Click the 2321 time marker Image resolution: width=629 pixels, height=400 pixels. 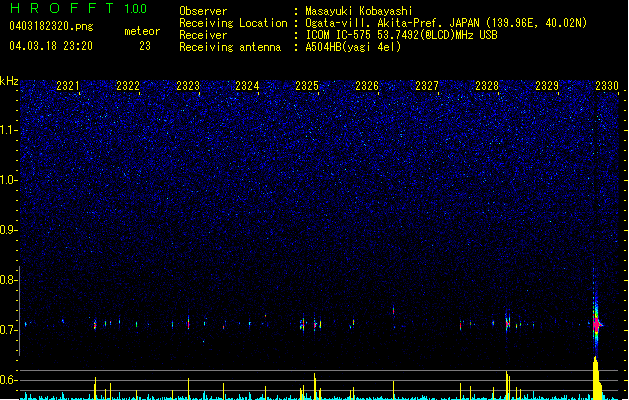point(68,85)
